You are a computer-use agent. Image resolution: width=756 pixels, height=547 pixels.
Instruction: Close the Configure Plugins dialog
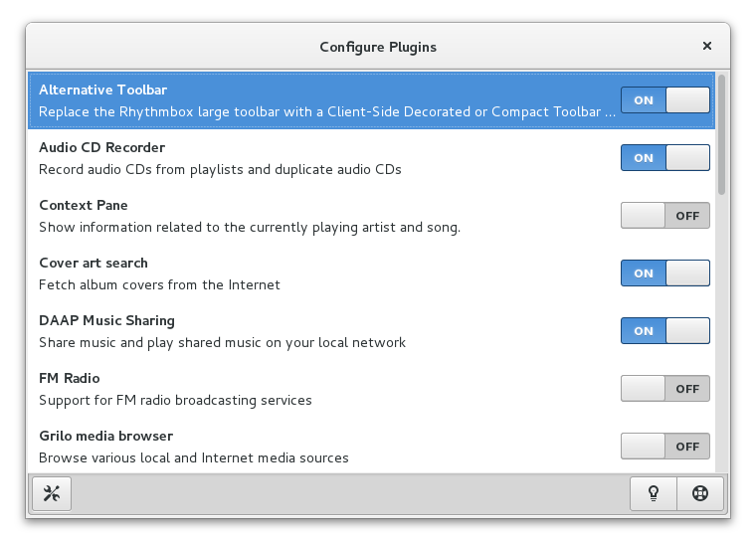(x=707, y=46)
